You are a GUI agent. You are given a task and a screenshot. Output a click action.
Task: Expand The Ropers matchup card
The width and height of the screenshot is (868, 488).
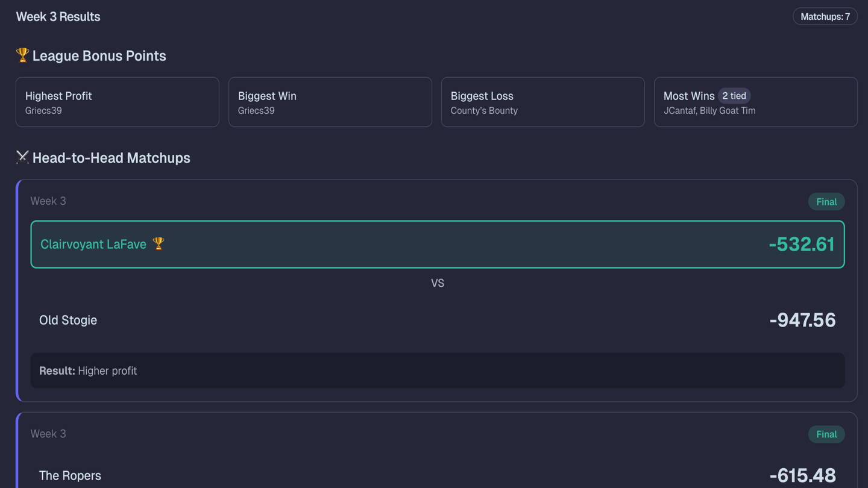[438, 433]
